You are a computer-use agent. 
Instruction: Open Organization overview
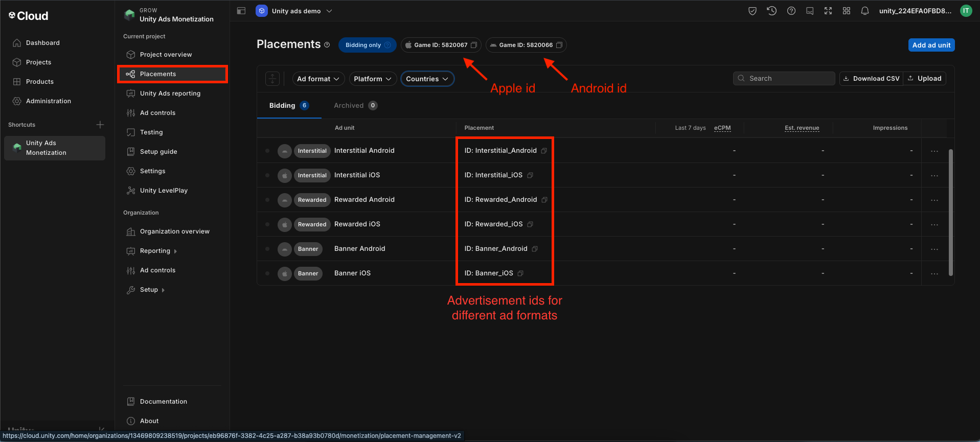pyautogui.click(x=173, y=231)
